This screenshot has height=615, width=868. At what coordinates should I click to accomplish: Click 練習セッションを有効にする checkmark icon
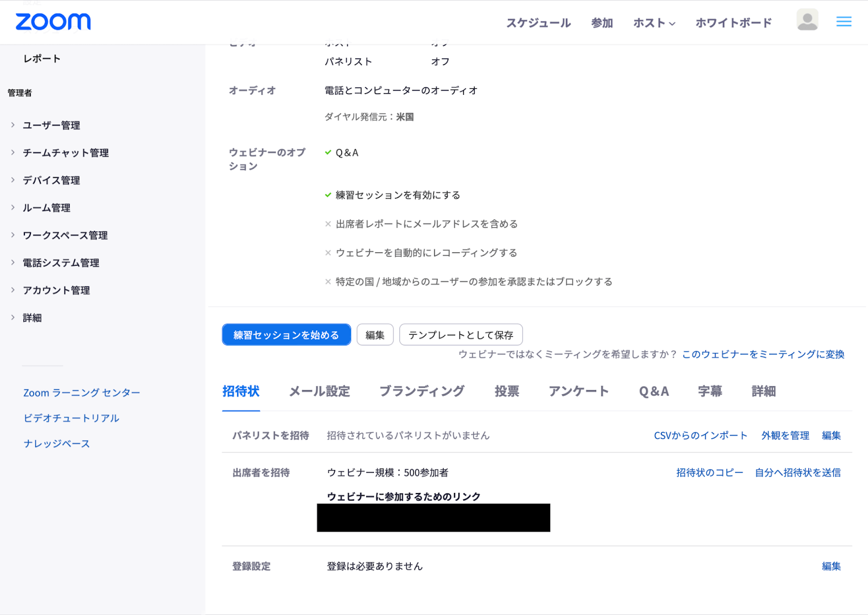(328, 195)
